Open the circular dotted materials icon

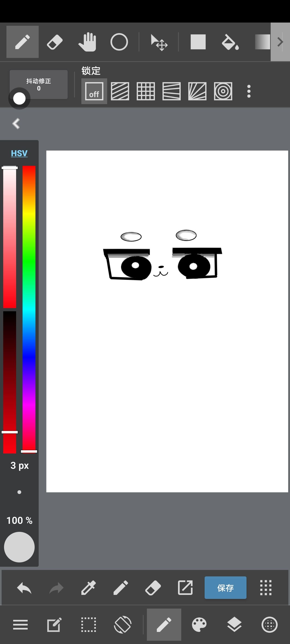tap(270, 625)
